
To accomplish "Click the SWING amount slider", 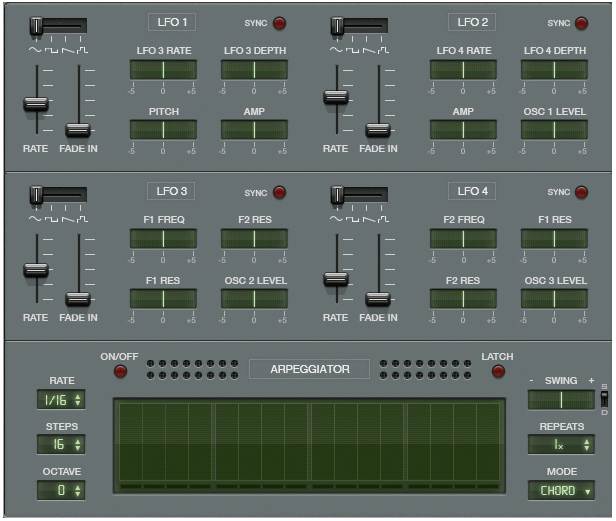I will [x=561, y=400].
